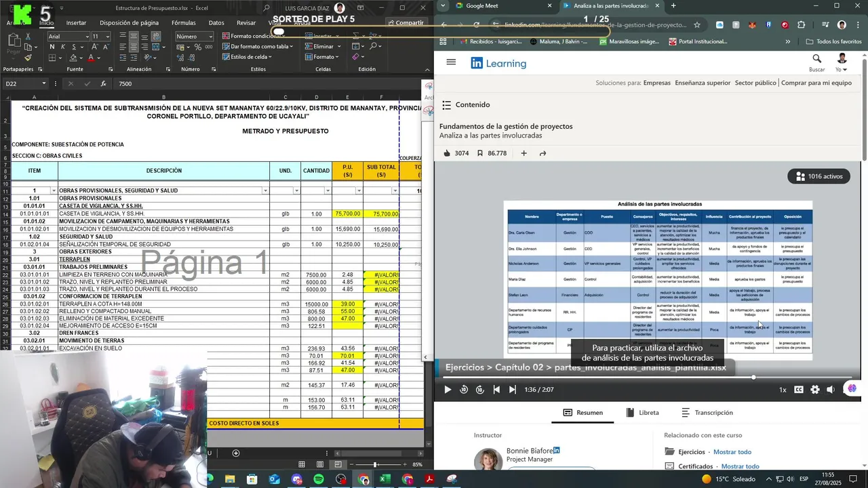Open the Chrome extensions puzzle icon
The image size is (868, 488).
click(801, 25)
